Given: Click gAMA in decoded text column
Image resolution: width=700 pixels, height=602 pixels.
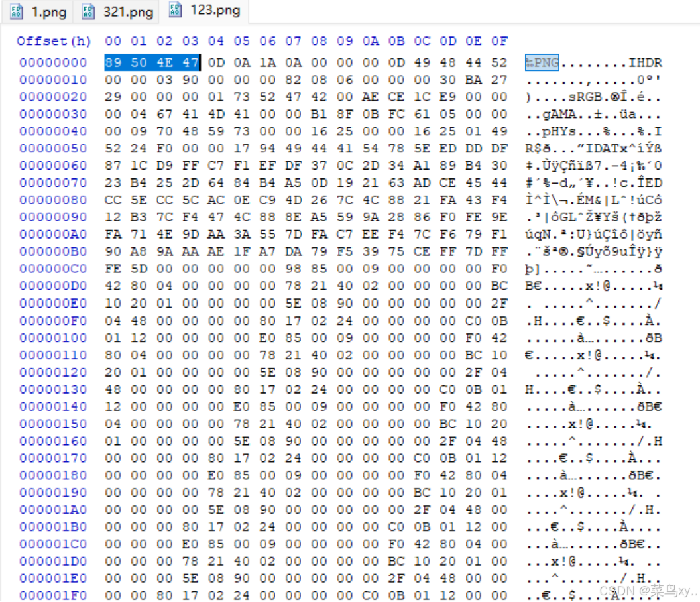Looking at the screenshot, I should 559,114.
